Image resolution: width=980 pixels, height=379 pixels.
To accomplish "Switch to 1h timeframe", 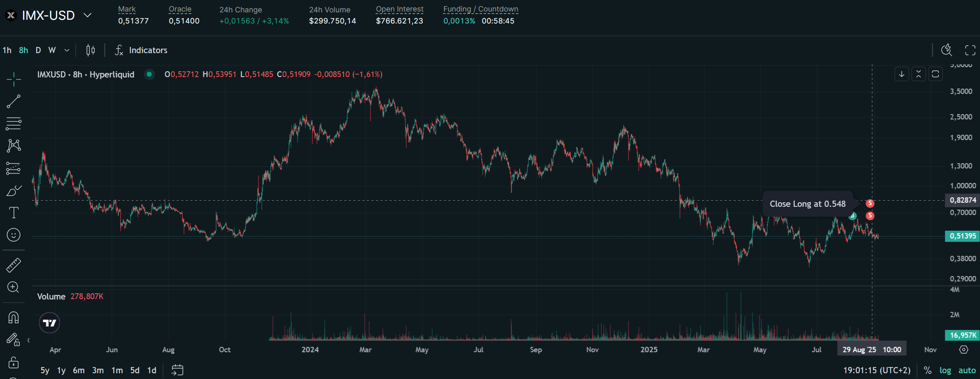I will pos(7,50).
